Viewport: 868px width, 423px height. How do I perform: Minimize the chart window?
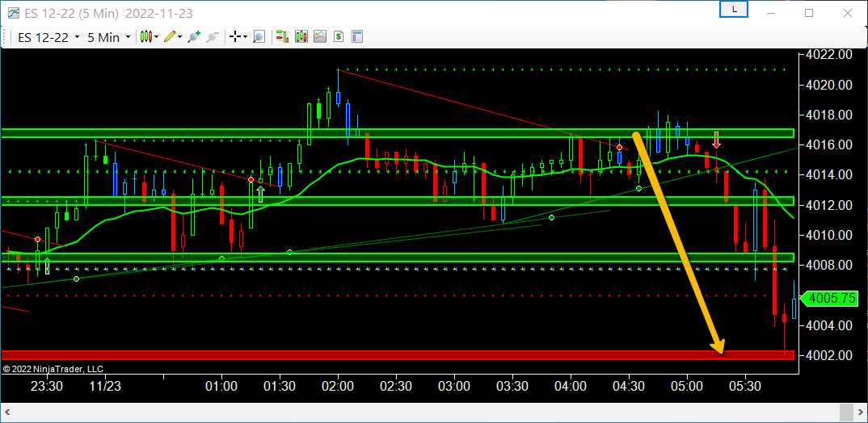pos(772,12)
